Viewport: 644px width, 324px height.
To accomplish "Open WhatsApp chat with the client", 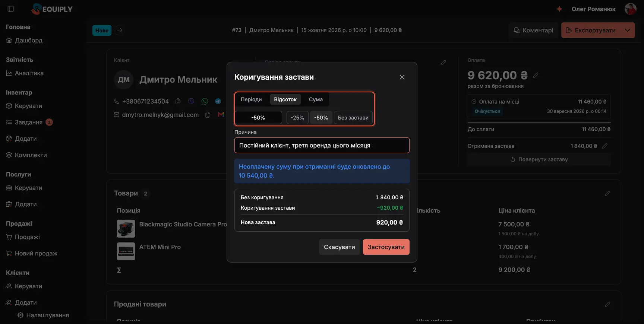I will coord(205,101).
